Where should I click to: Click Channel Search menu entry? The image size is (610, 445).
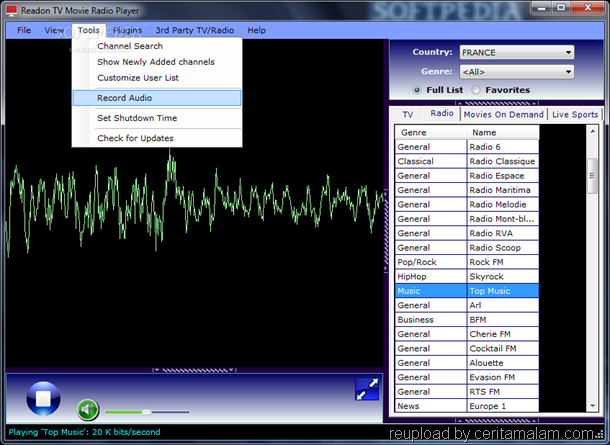(x=130, y=46)
